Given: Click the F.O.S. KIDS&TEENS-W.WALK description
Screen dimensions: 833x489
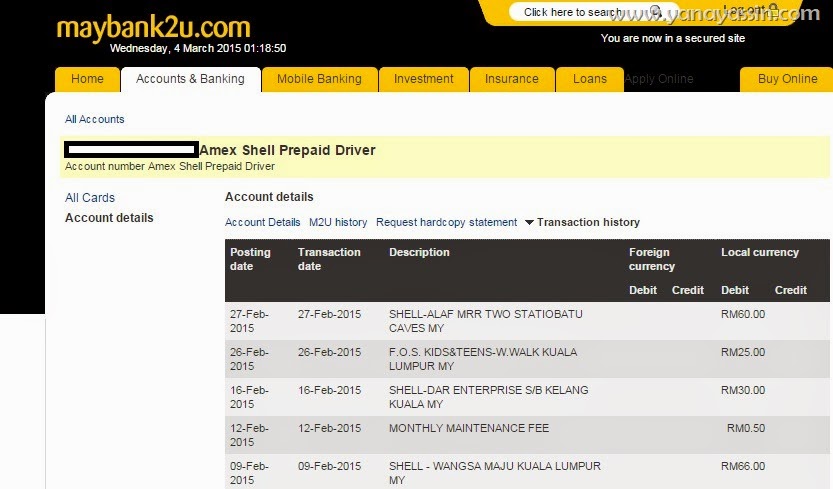Looking at the screenshot, I should (x=483, y=359).
